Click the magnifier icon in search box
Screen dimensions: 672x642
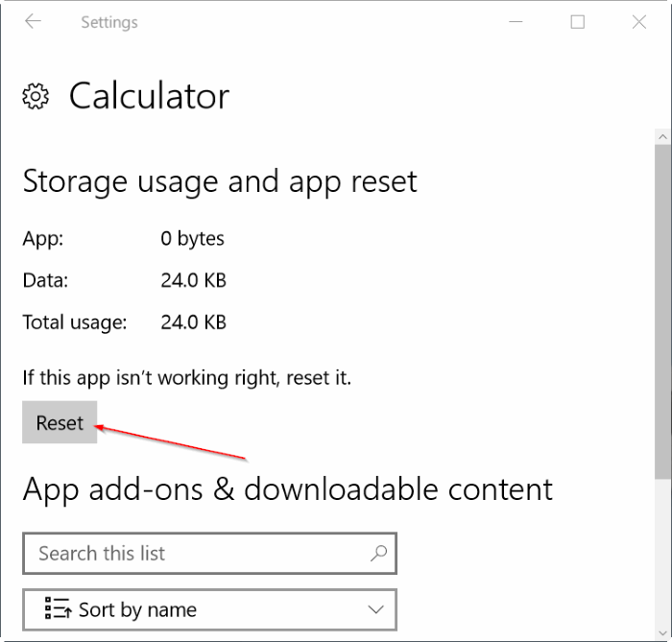379,554
